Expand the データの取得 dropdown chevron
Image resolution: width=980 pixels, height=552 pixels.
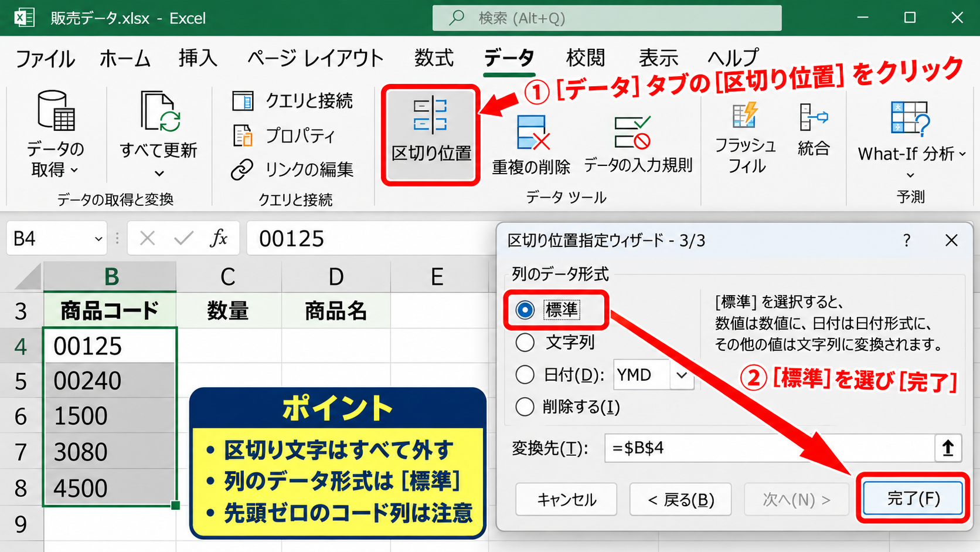coord(74,171)
